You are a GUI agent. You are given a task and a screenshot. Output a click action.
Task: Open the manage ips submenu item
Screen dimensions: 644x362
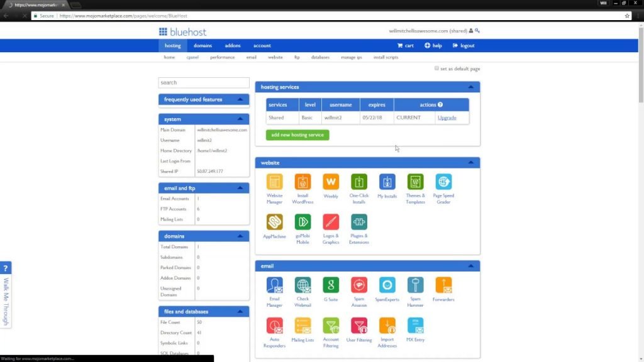[x=351, y=57]
